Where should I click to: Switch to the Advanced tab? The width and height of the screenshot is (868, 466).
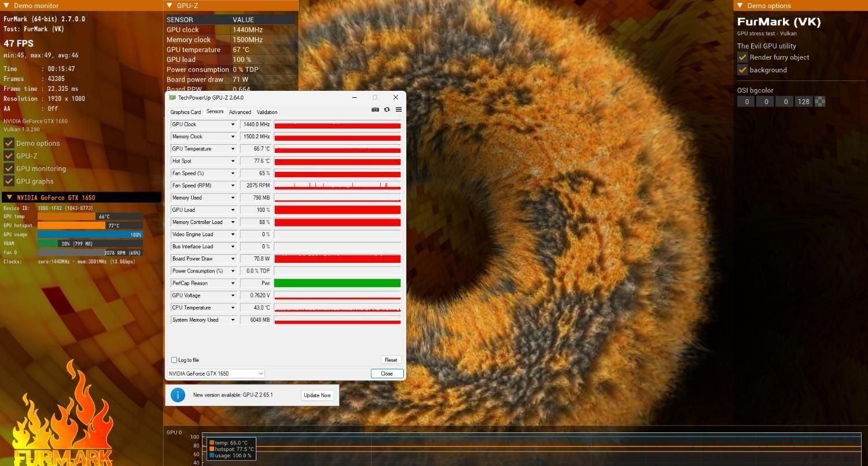pyautogui.click(x=240, y=112)
